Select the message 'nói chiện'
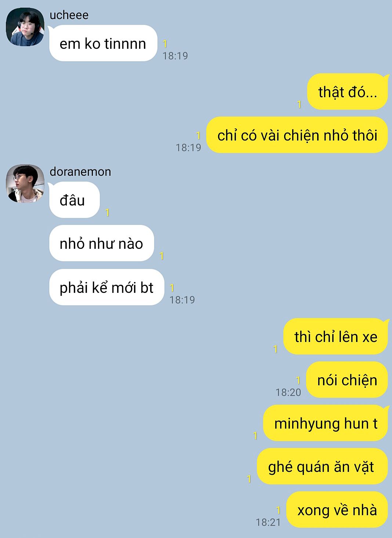The height and width of the screenshot is (538, 392). coord(347,380)
